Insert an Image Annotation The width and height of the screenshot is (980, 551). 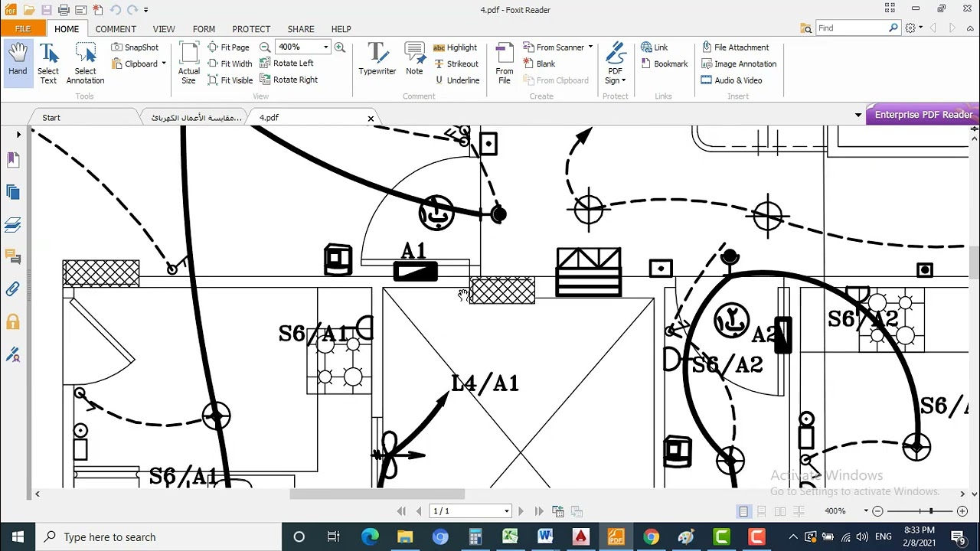click(x=739, y=64)
